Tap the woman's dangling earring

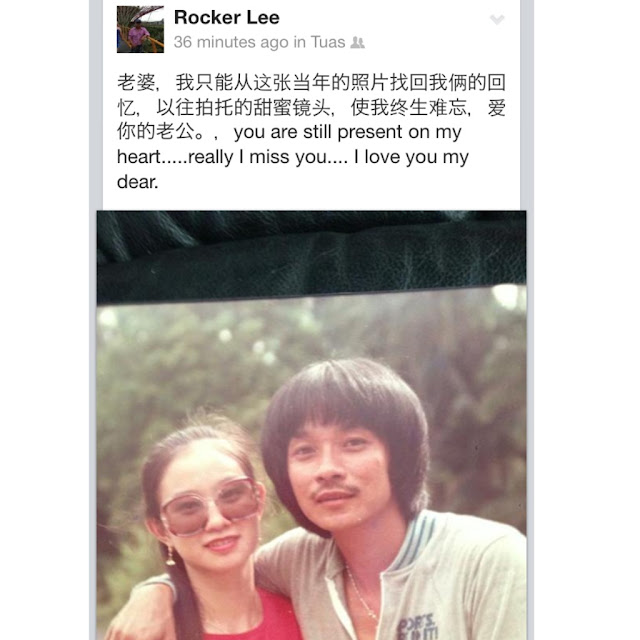[x=170, y=556]
